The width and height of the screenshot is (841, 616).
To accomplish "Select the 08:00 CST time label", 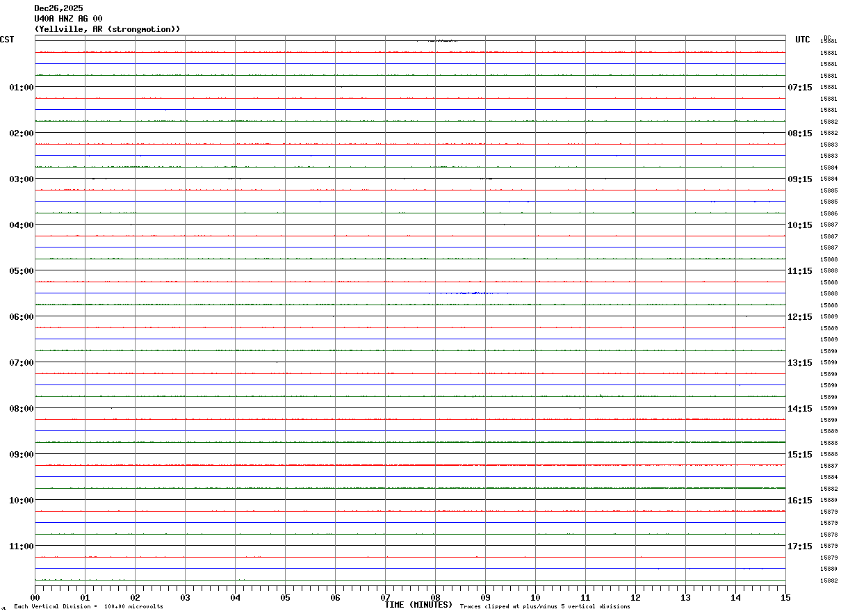I will point(22,409).
